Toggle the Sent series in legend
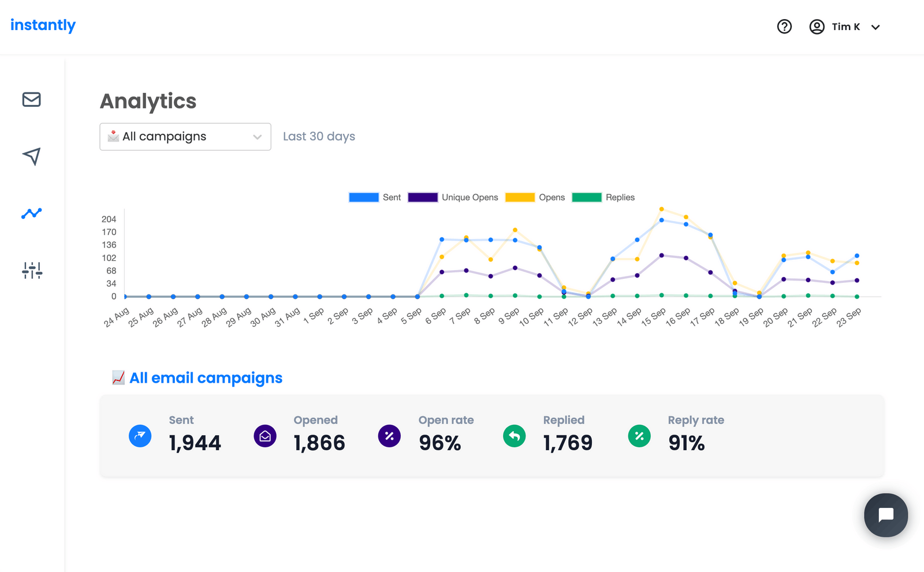The image size is (924, 572). 375,197
